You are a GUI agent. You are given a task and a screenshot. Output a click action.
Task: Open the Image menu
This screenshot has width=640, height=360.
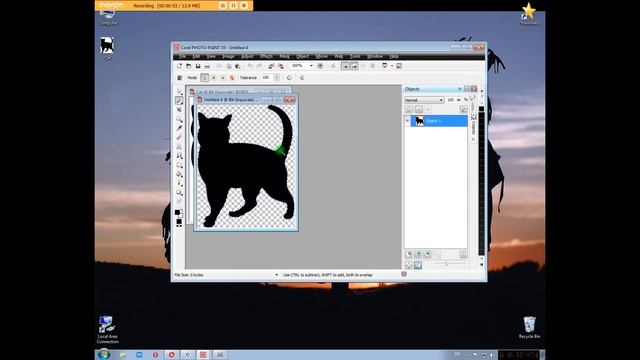pos(228,56)
